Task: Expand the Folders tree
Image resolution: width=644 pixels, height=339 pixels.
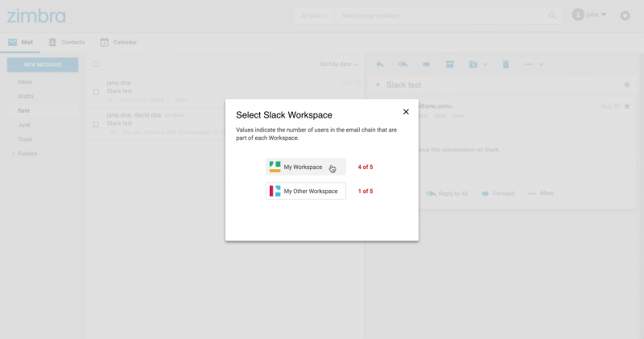Action: (14, 154)
